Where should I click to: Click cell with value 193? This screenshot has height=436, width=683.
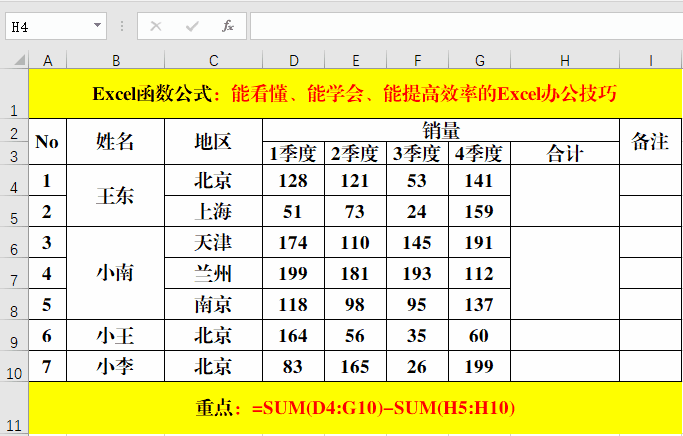pos(417,273)
